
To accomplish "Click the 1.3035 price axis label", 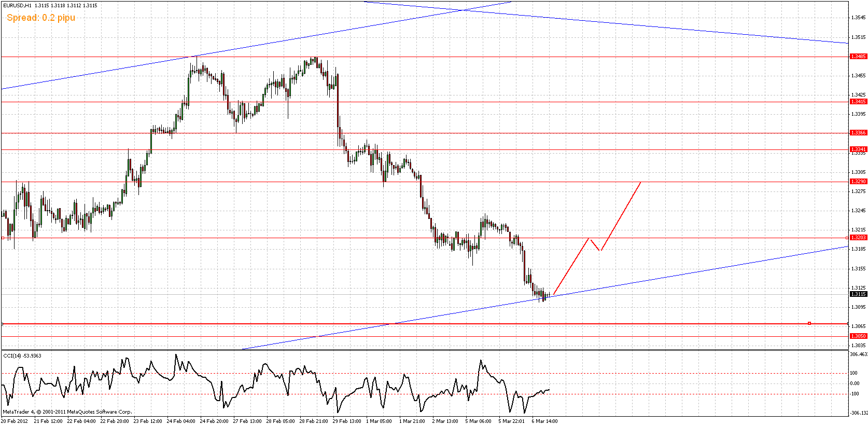I will click(859, 346).
